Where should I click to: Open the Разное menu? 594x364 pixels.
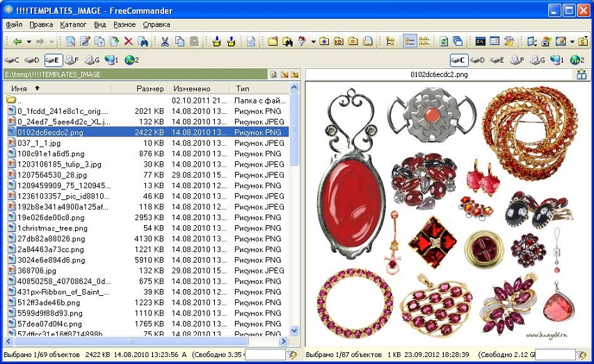(x=125, y=24)
